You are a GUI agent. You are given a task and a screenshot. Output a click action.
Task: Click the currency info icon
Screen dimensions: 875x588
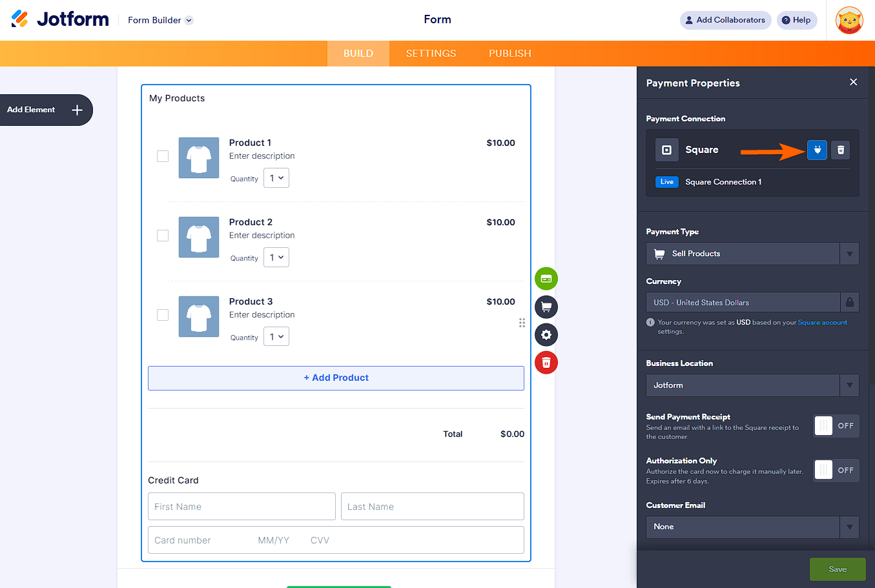click(x=650, y=322)
